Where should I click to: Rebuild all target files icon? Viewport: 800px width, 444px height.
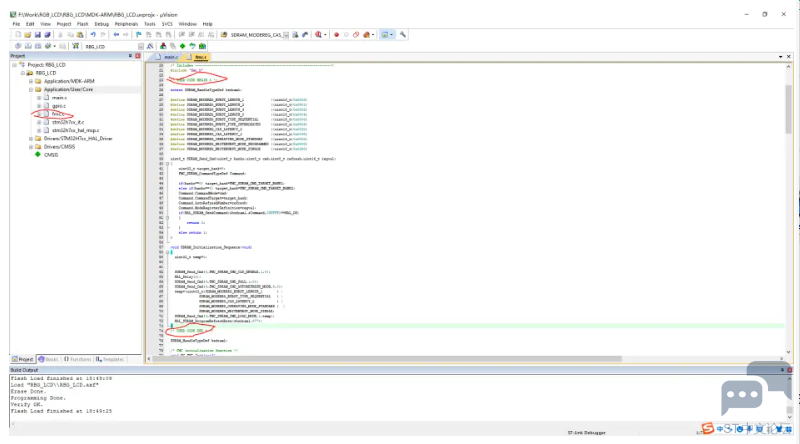point(38,46)
